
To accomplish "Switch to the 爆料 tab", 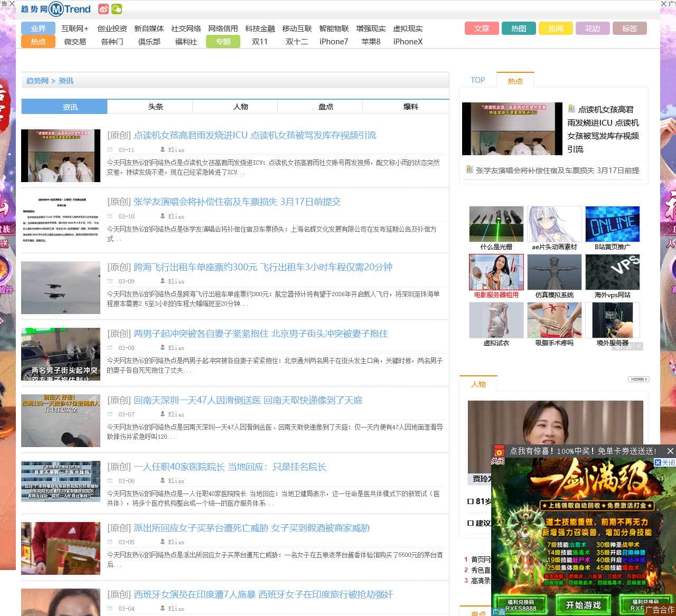I will pos(410,107).
